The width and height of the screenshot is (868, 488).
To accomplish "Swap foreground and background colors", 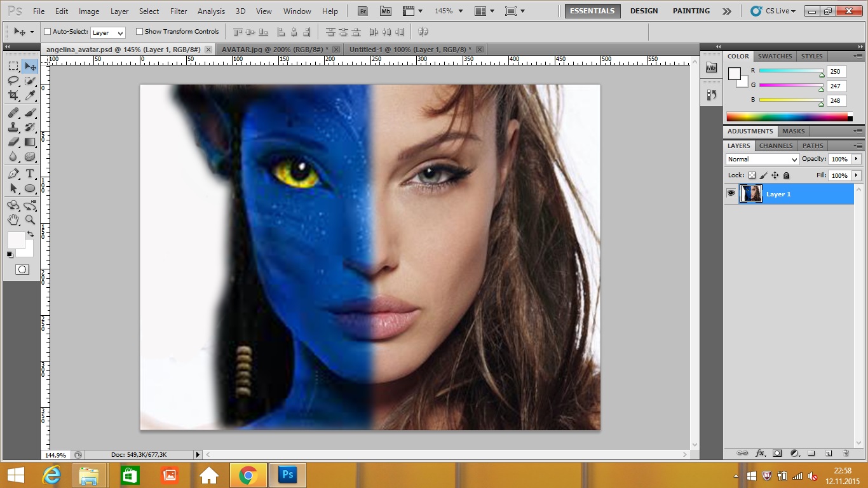I will (31, 234).
